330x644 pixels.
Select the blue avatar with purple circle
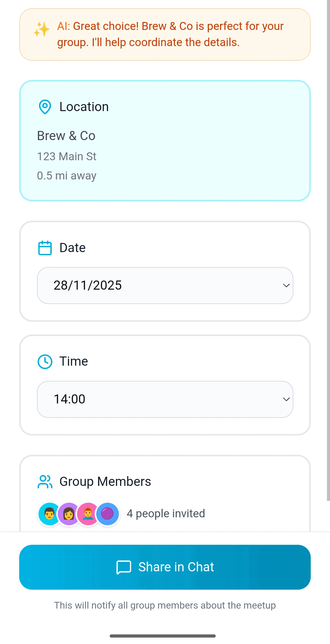[107, 514]
